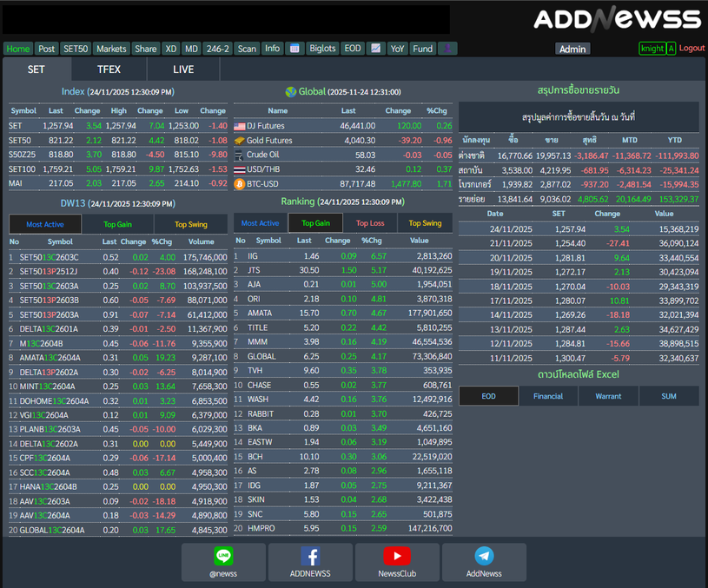Switch to the TFEX tab
Screen dimensions: 708x588
[x=109, y=69]
